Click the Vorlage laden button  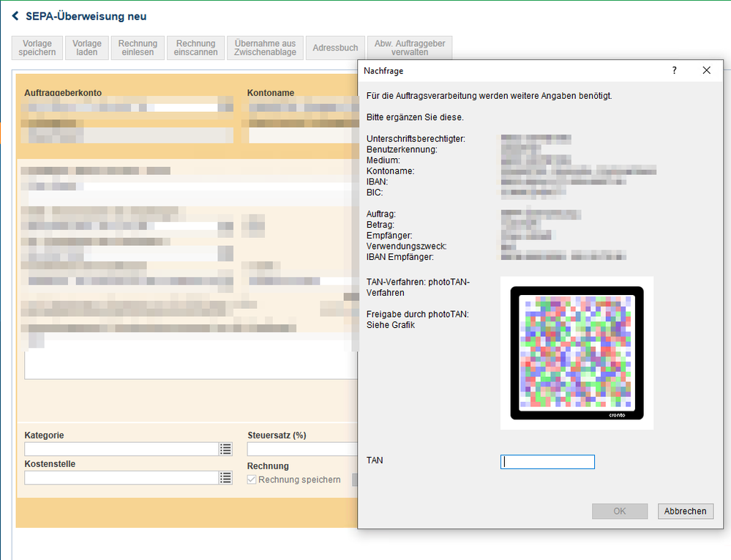click(x=87, y=48)
